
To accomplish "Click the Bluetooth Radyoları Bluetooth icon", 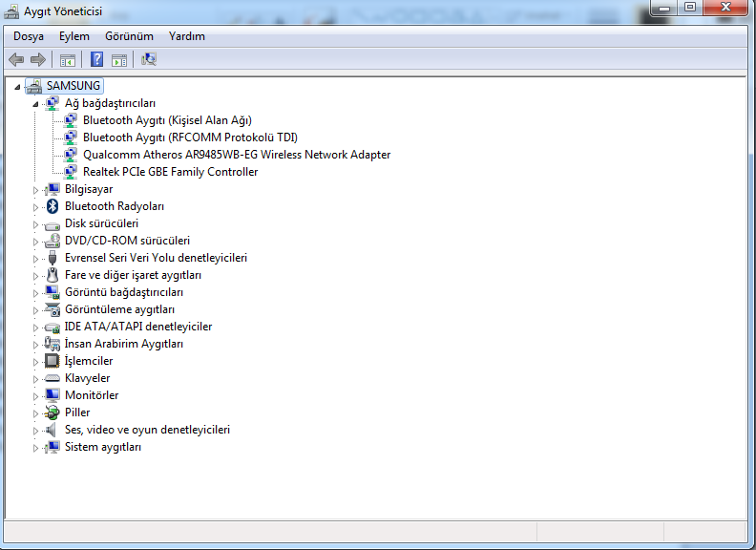I will point(52,206).
